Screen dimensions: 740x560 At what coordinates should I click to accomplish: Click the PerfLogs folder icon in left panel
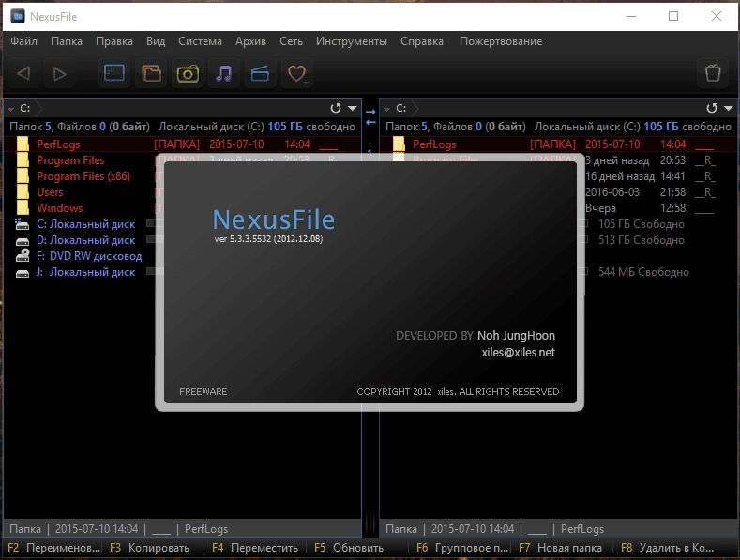[23, 144]
